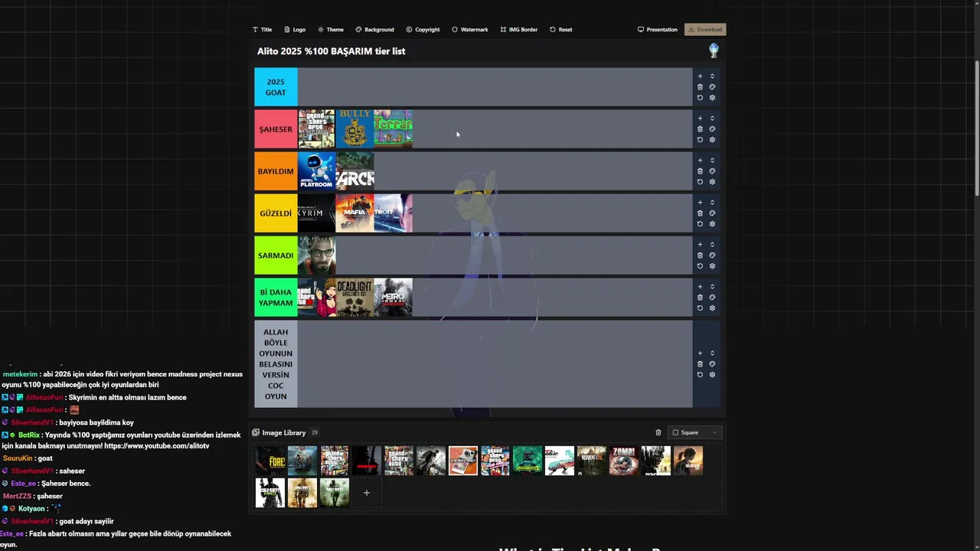
Task: Select the Zombi cover in the Image Library
Action: [x=624, y=461]
